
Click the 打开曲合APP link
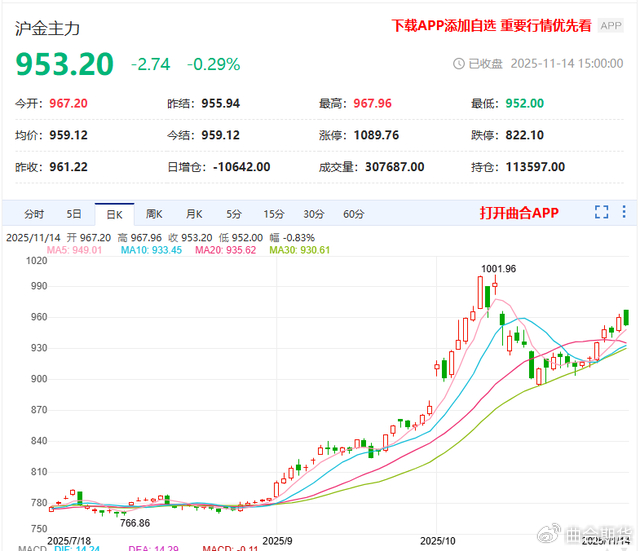(519, 213)
